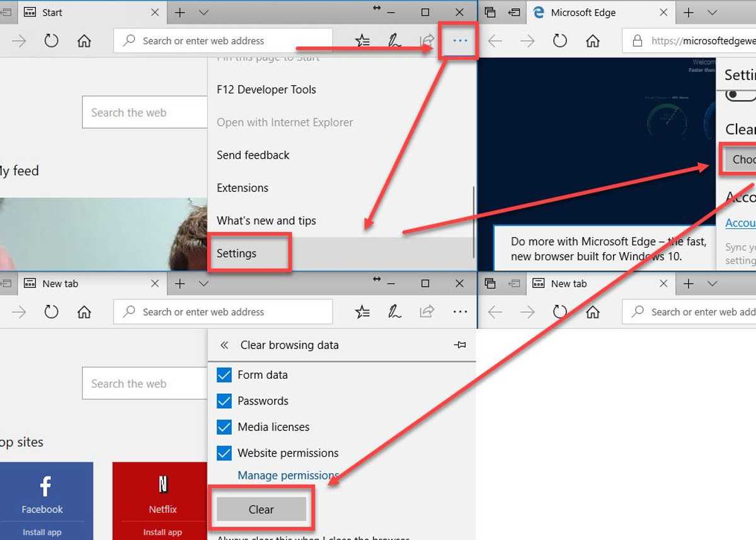Click the Share icon in the Clear browsing data window
Image resolution: width=756 pixels, height=540 pixels.
point(427,312)
